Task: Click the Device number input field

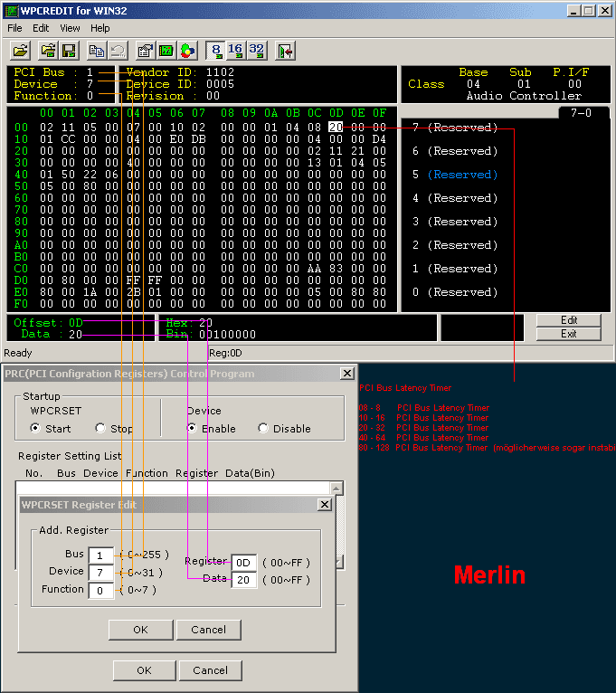Action: 100,573
